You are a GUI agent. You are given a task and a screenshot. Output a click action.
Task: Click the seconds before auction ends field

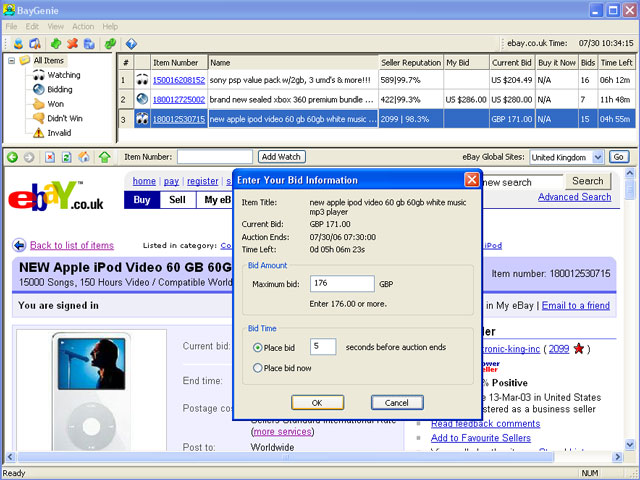coord(323,347)
